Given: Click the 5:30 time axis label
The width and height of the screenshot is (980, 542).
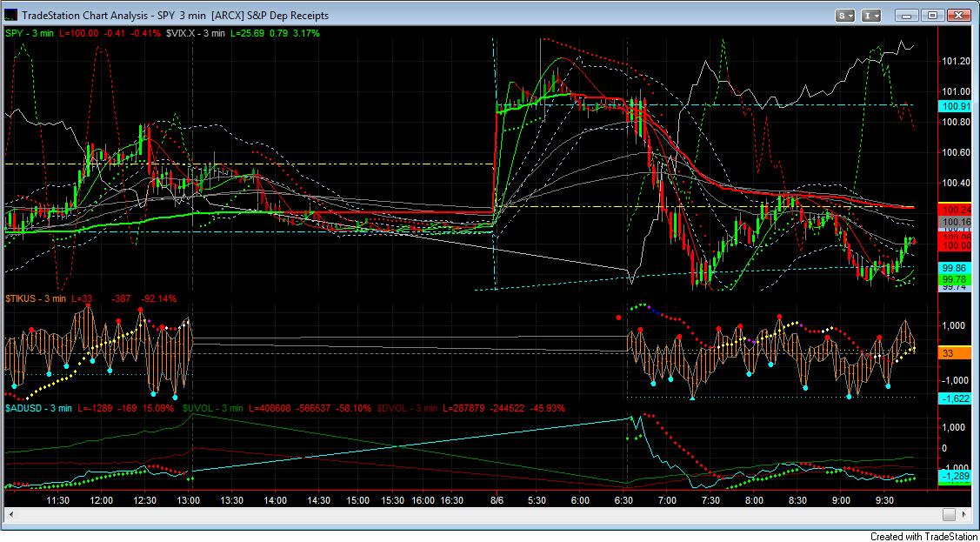Looking at the screenshot, I should [x=537, y=500].
